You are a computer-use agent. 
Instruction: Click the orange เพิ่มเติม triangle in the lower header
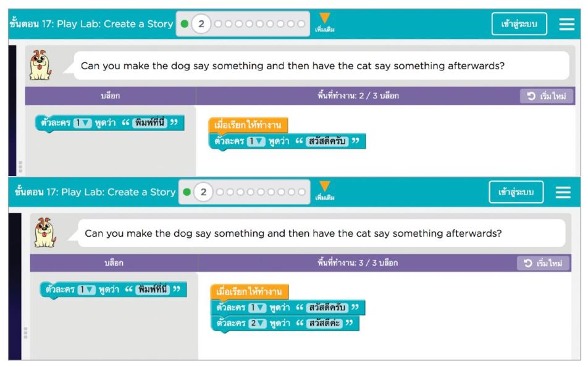click(x=324, y=187)
